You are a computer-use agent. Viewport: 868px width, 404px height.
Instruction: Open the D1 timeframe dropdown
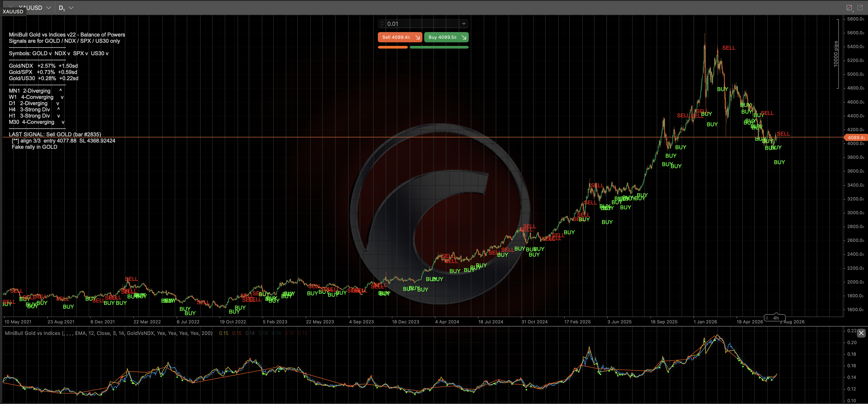click(66, 7)
